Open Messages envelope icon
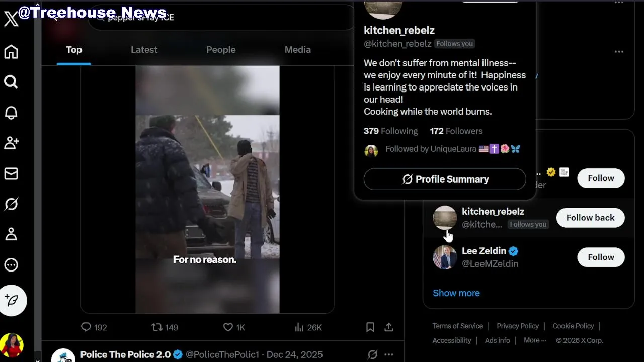The width and height of the screenshot is (644, 362). [11, 173]
